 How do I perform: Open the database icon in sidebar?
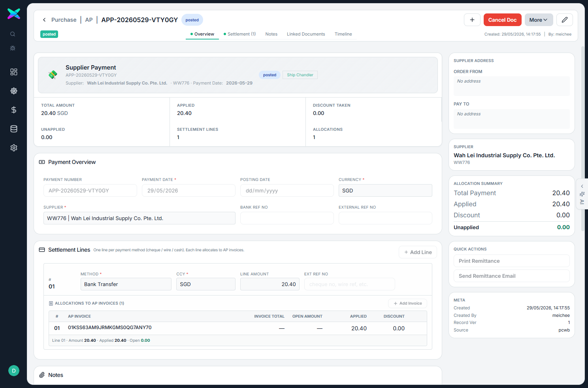(x=14, y=129)
